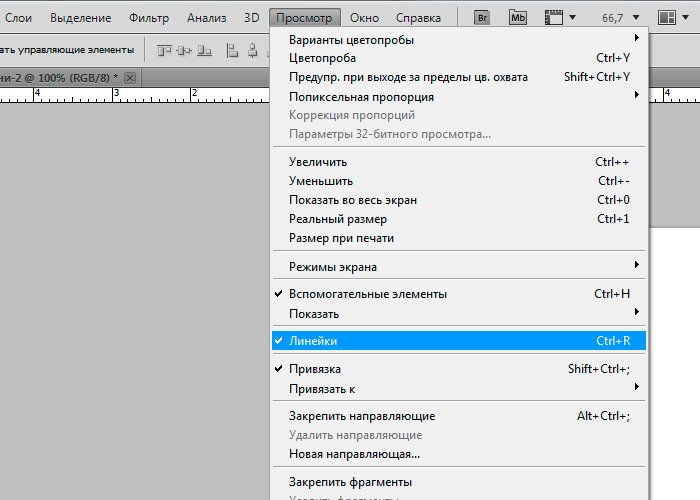Click the align top edges icon
Image resolution: width=700 pixels, height=500 pixels.
tap(163, 50)
